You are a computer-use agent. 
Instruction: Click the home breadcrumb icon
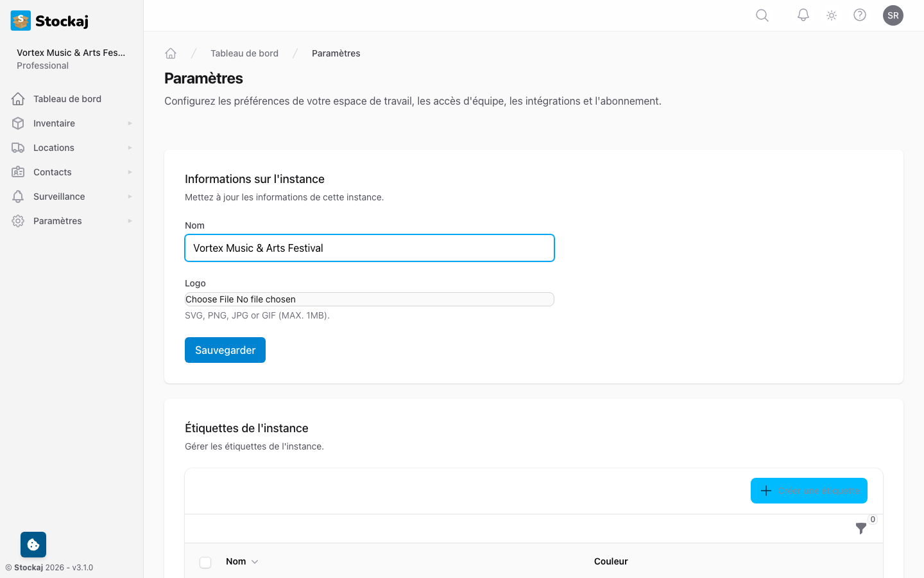click(x=171, y=53)
